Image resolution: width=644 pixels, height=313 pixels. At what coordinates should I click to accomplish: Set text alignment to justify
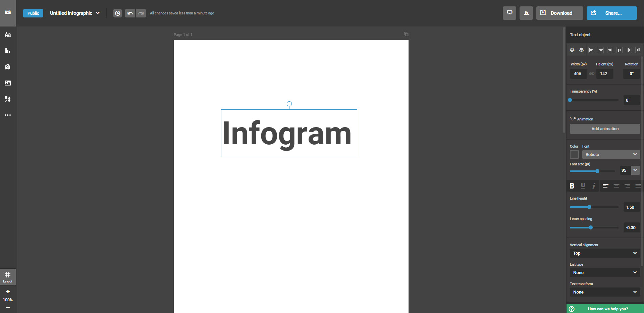pos(638,186)
